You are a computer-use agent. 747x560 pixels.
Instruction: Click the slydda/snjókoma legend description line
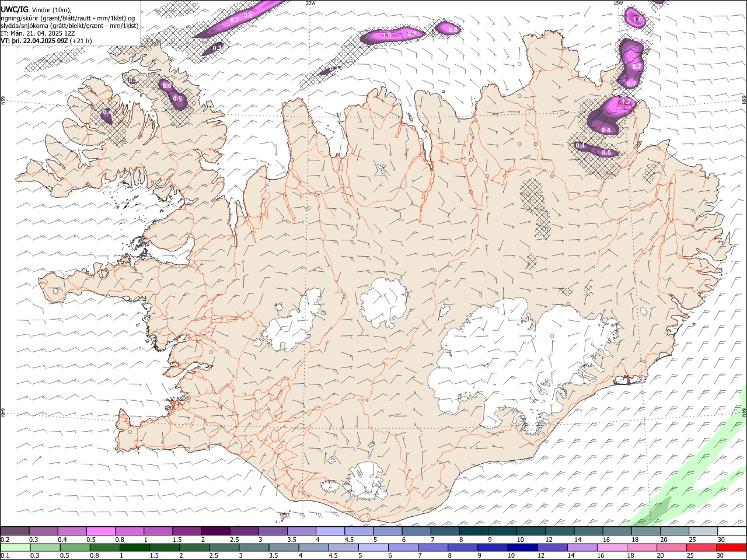(x=69, y=26)
